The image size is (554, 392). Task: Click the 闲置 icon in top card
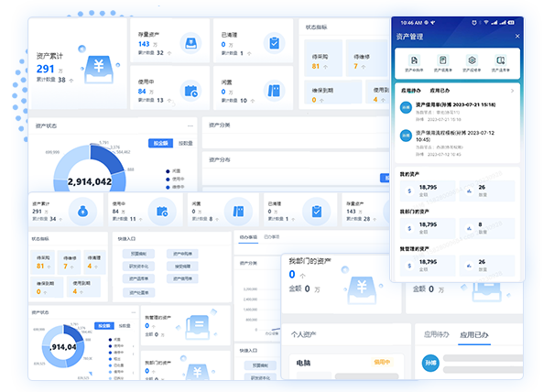(273, 91)
